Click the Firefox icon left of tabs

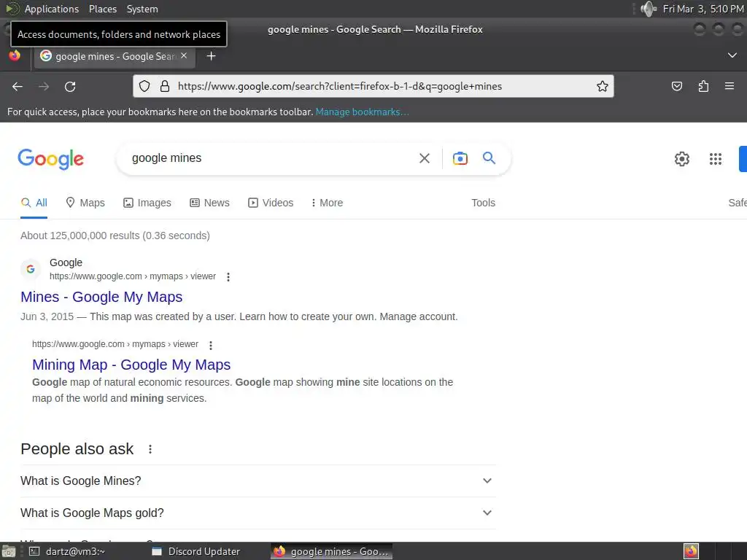15,55
